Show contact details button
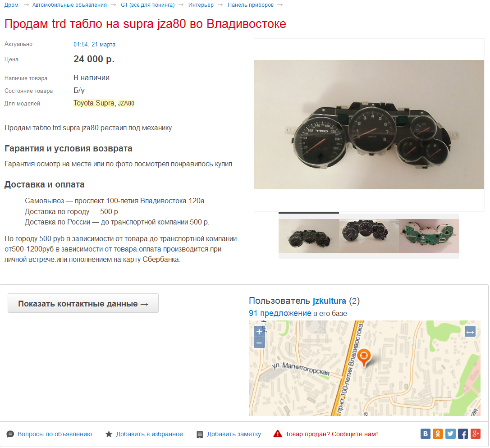The height and width of the screenshot is (448, 490). (x=83, y=303)
